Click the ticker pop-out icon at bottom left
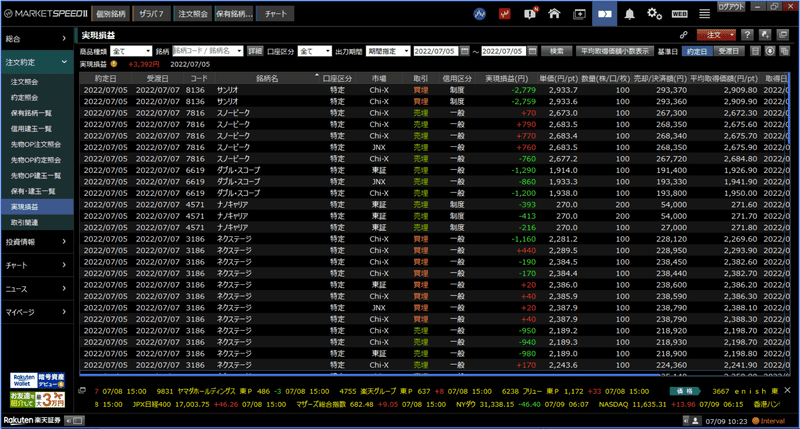Image resolution: width=800 pixels, height=429 pixels. (x=82, y=391)
